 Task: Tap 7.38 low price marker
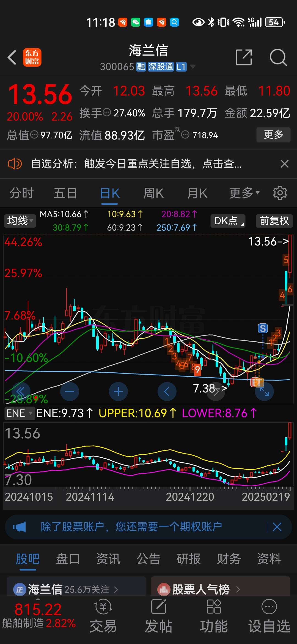pos(210,388)
